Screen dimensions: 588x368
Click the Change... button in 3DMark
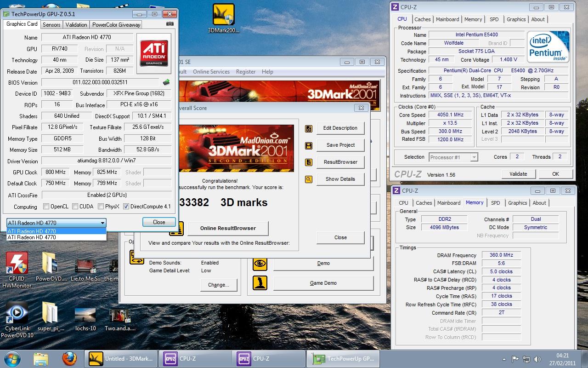tap(219, 285)
